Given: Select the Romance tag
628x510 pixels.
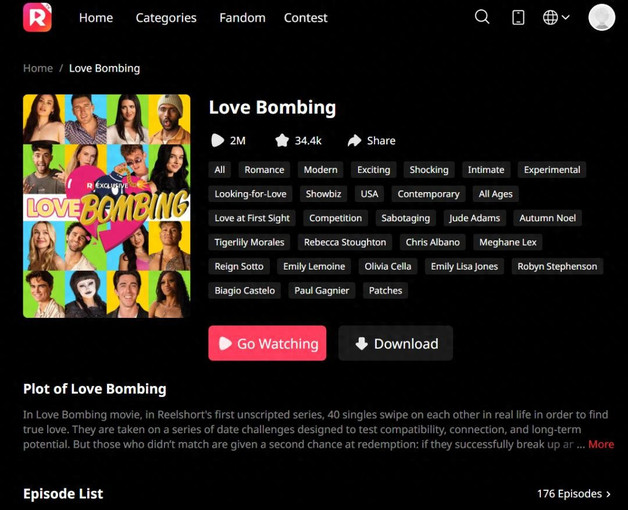Looking at the screenshot, I should pos(264,170).
